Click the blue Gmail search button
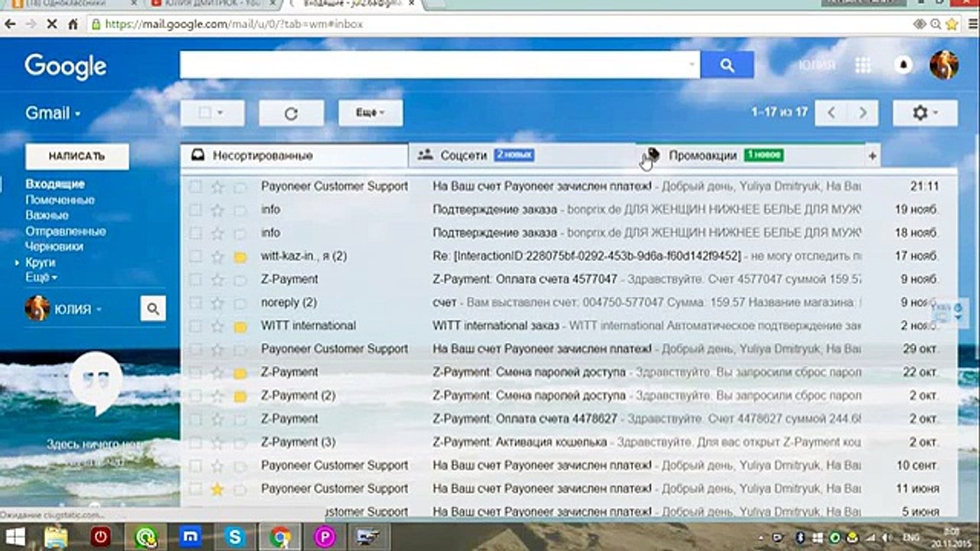 pyautogui.click(x=727, y=65)
